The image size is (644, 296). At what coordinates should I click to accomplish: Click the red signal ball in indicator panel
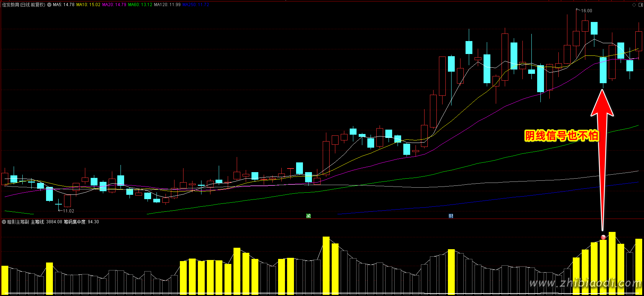(603, 237)
